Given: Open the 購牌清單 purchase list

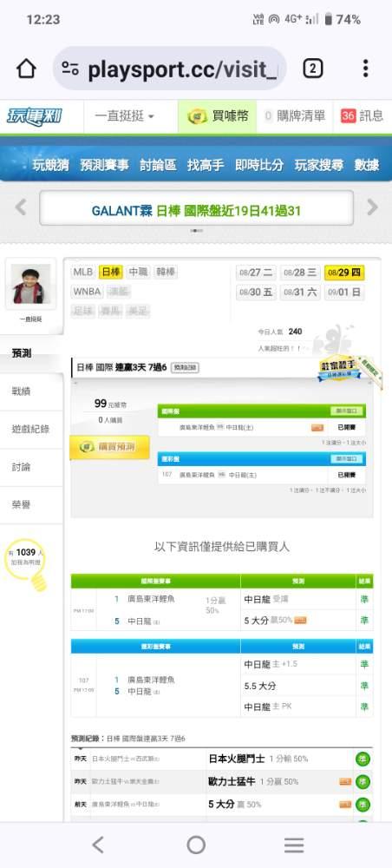Looking at the screenshot, I should 295,116.
